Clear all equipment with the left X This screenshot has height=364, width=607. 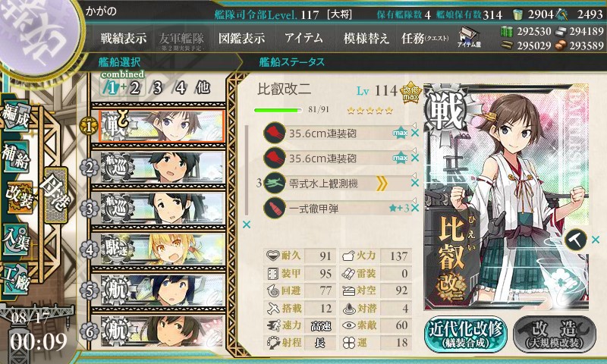[246, 224]
